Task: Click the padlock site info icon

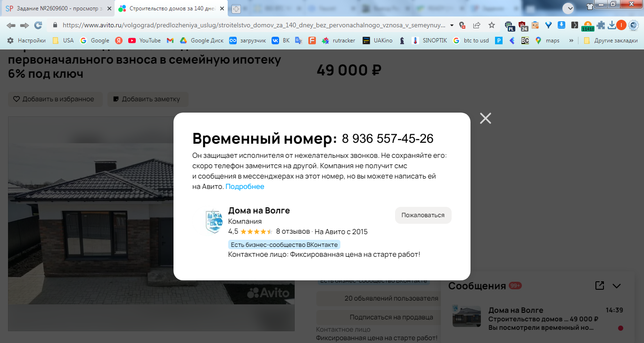Action: click(x=55, y=25)
